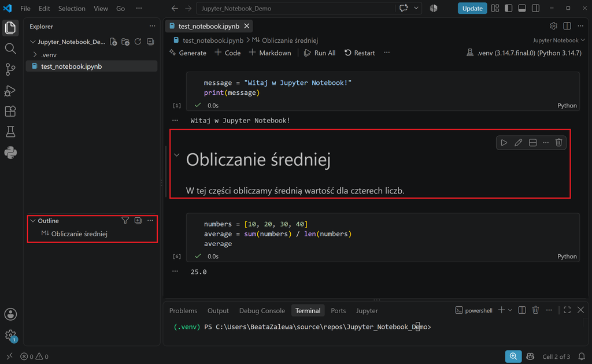Viewport: 592px width, 364px height.
Task: Open the Edit menu
Action: (44, 8)
